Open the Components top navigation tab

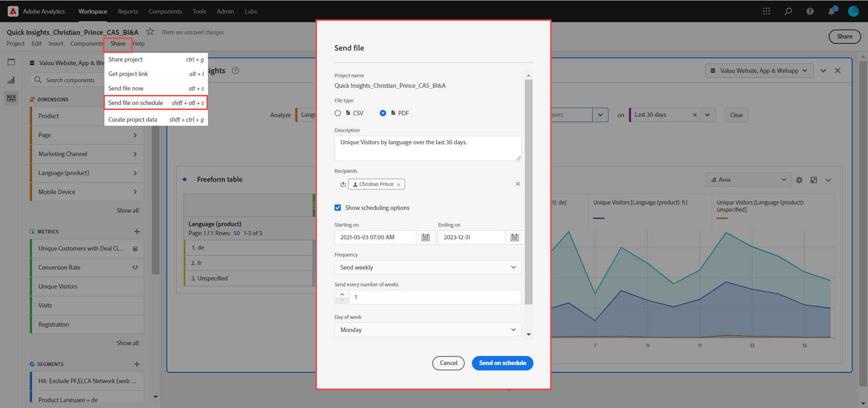[x=165, y=11]
